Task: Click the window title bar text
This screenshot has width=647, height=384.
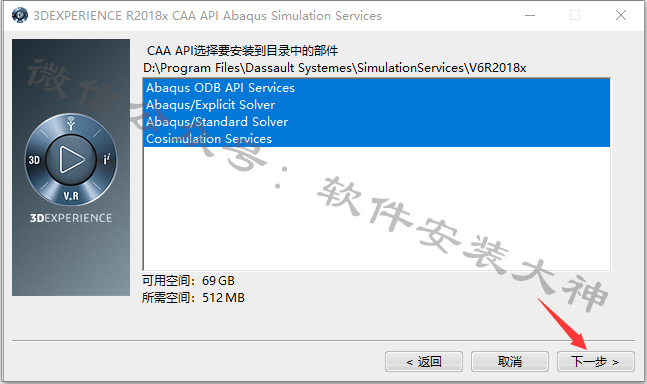Action: coord(207,16)
